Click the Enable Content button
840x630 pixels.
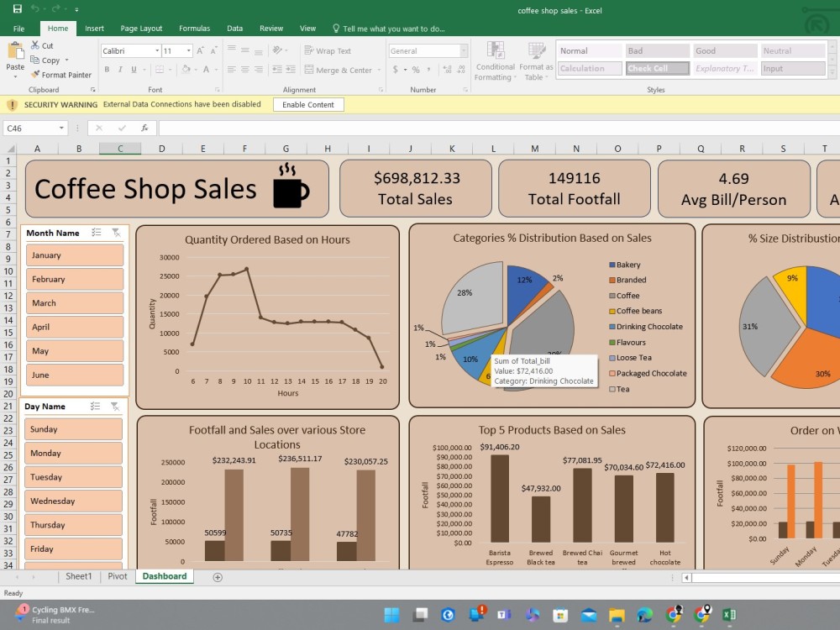pos(309,104)
